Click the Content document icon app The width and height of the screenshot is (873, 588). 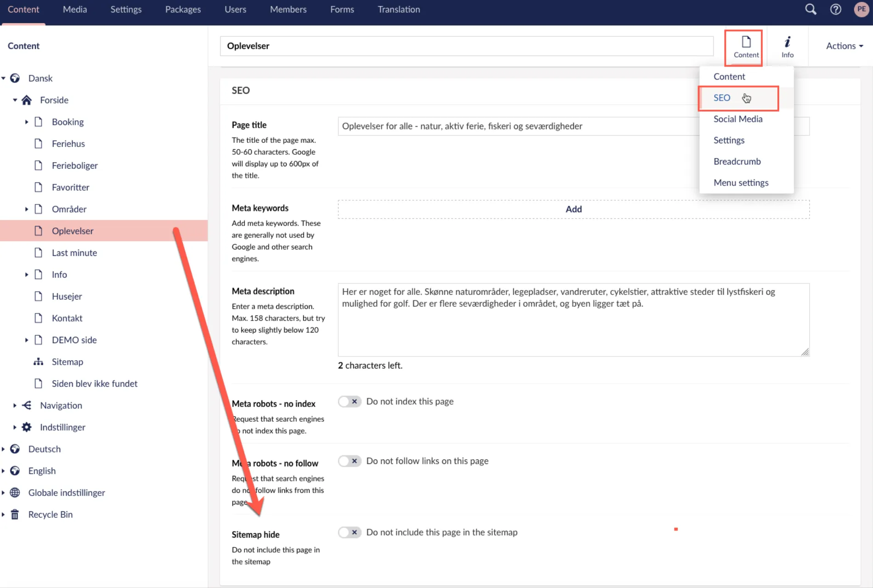(x=746, y=47)
